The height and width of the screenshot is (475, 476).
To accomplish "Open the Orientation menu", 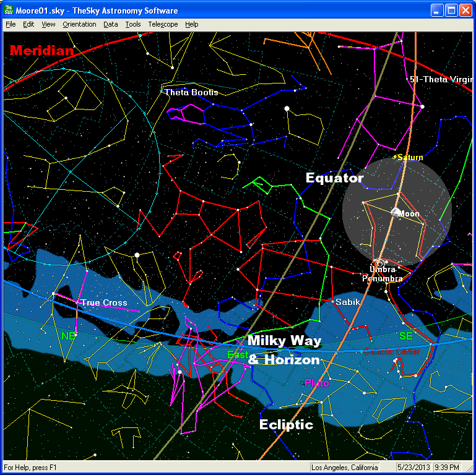I will (79, 24).
